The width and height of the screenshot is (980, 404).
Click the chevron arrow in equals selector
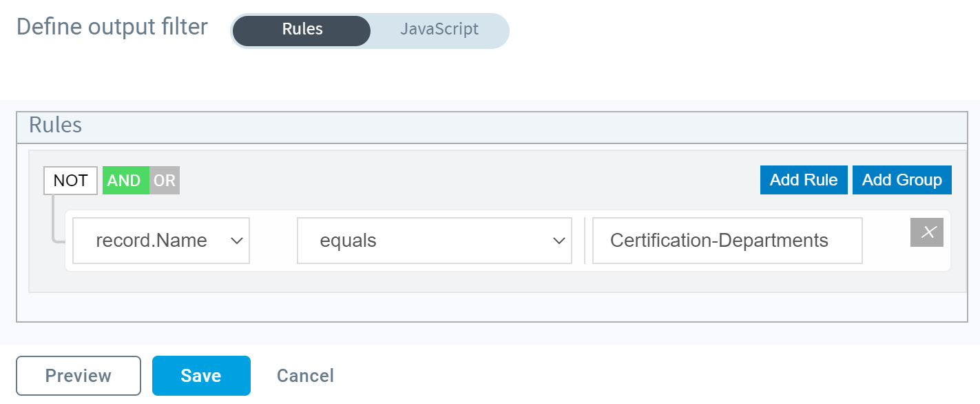pyautogui.click(x=559, y=241)
